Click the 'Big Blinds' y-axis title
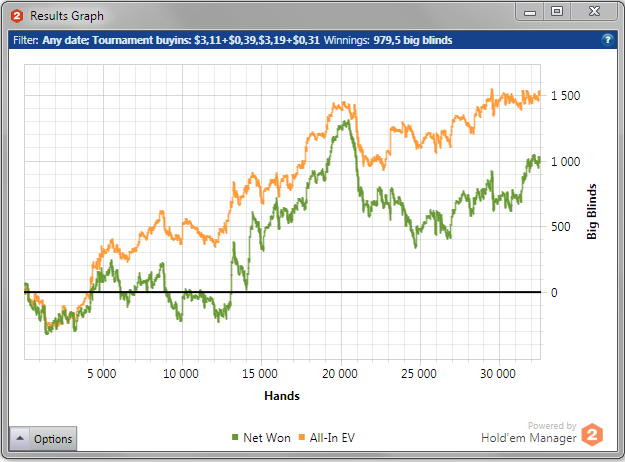Screen dimensions: 625x462 click(592, 212)
